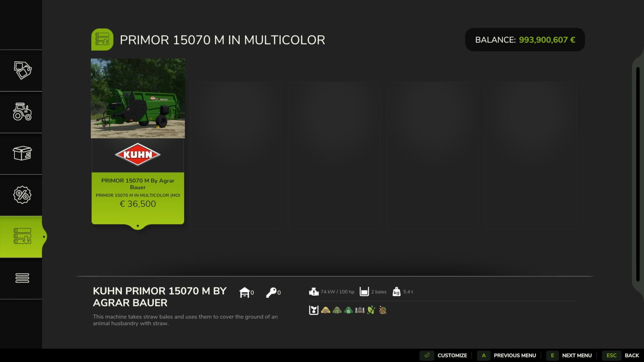Click the bale capacity icon

tap(364, 292)
